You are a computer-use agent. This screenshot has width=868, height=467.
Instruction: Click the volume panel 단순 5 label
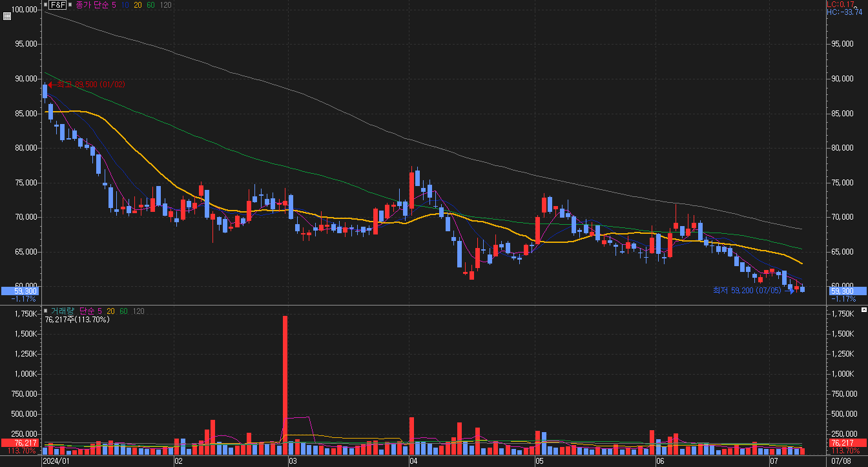tap(90, 311)
